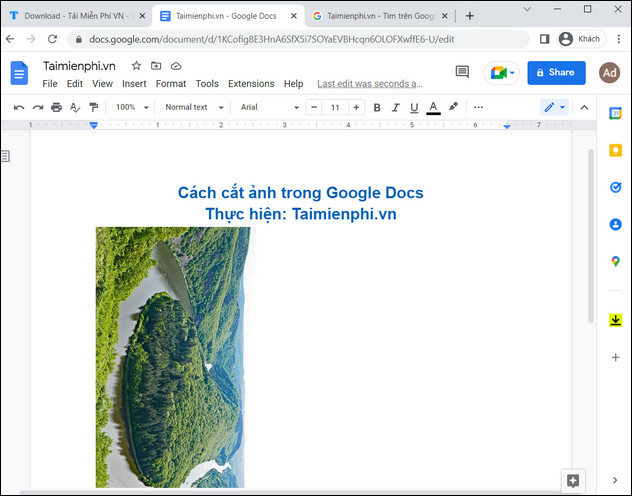Close the Taimienphi.vn - Google Docs tab
This screenshot has height=496, width=632.
pyautogui.click(x=294, y=16)
